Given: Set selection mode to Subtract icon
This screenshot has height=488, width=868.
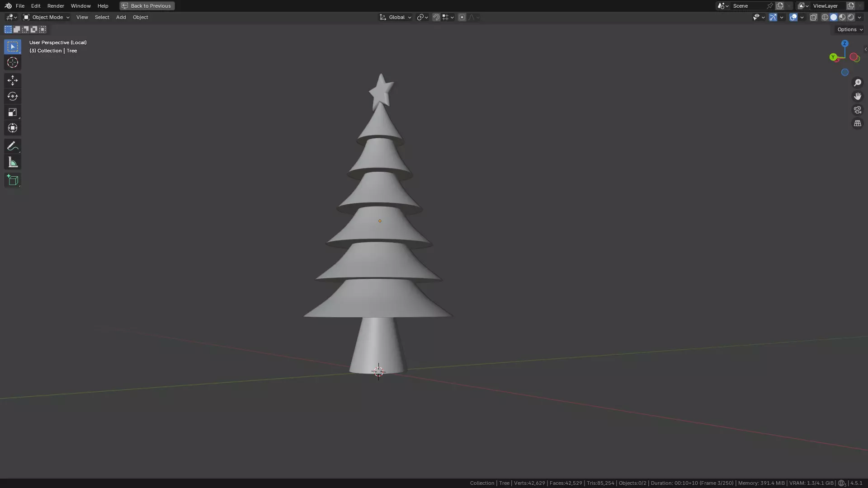Looking at the screenshot, I should pos(25,29).
